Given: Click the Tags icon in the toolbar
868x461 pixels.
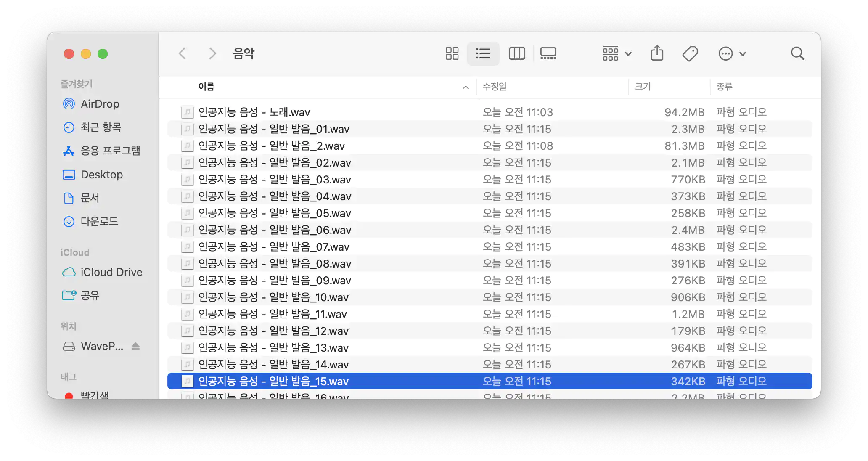Looking at the screenshot, I should tap(690, 53).
